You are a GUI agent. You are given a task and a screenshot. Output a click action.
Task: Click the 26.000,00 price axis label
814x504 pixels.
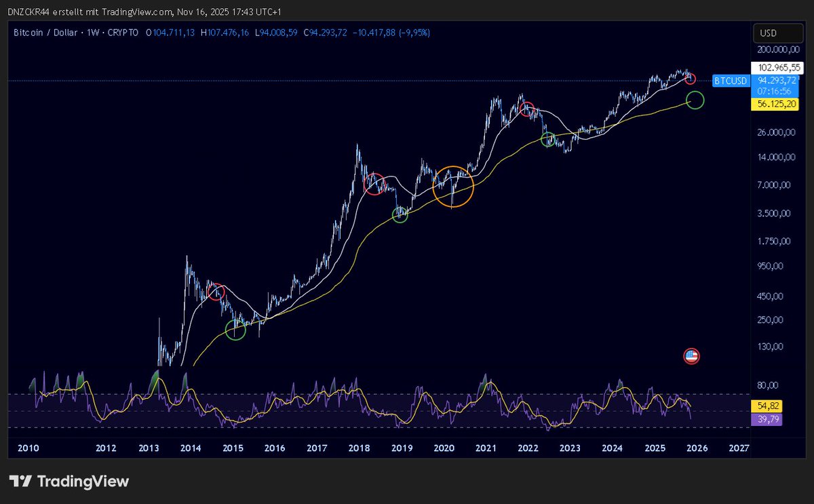point(777,132)
